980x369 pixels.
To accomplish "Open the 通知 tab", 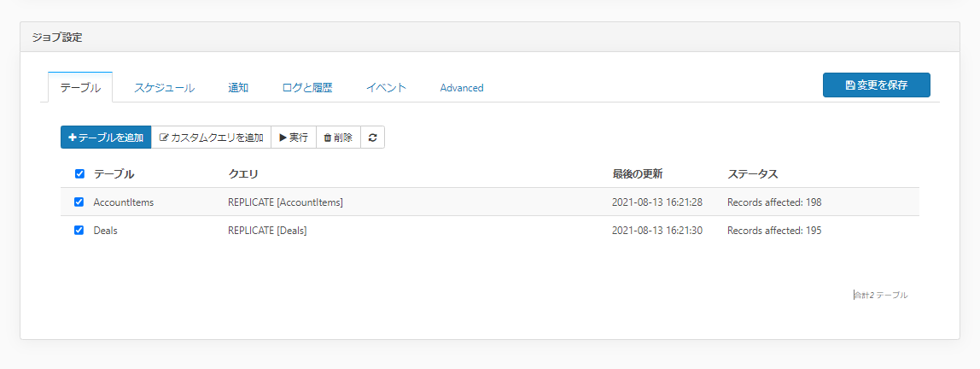I will click(x=238, y=88).
